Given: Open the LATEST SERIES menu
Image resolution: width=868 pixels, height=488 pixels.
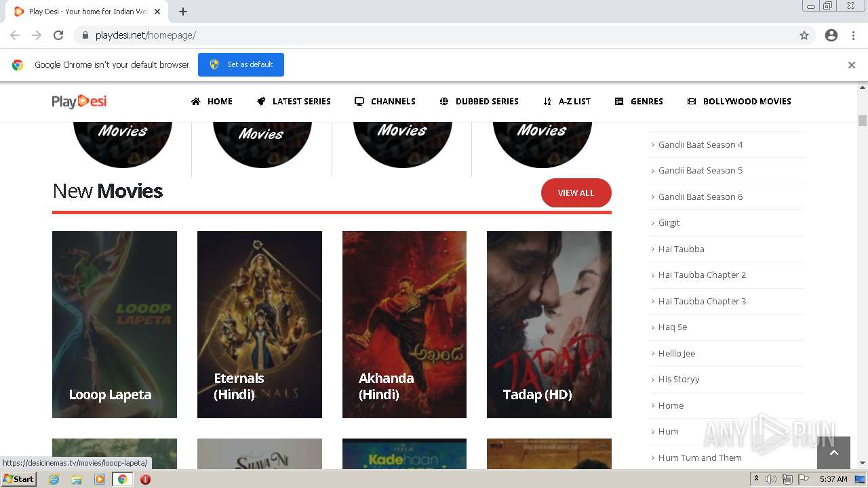Looking at the screenshot, I should (294, 101).
